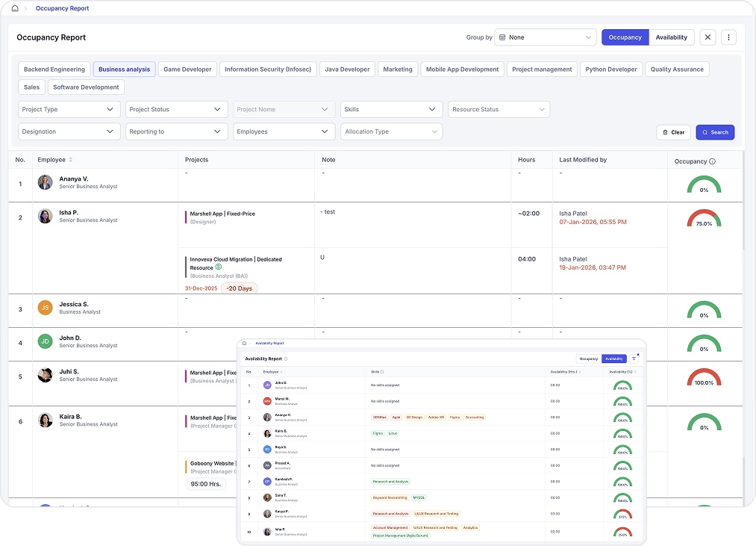Image resolution: width=756 pixels, height=546 pixels.
Task: Toggle the Backend Engineering department filter
Action: 54,69
